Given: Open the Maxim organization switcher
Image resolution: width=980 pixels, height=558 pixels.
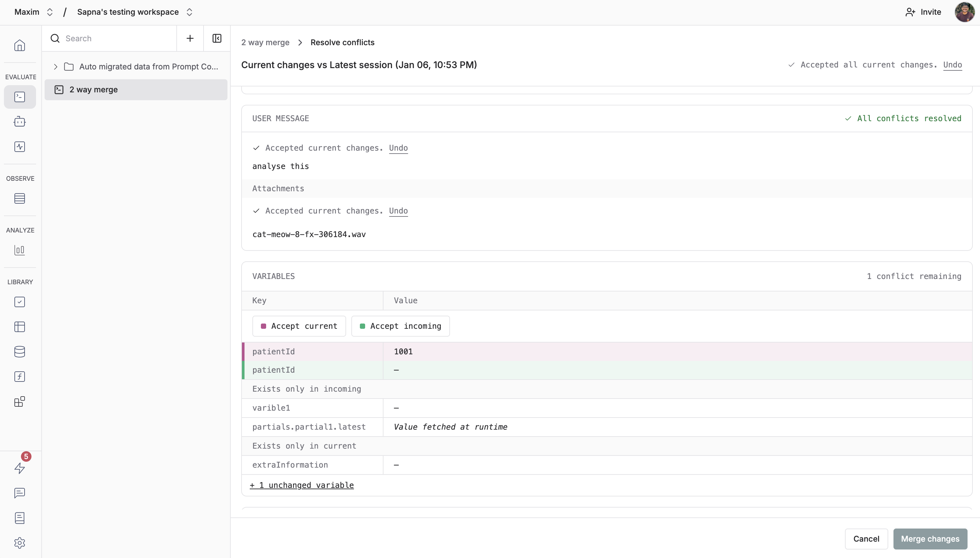Looking at the screenshot, I should point(33,12).
